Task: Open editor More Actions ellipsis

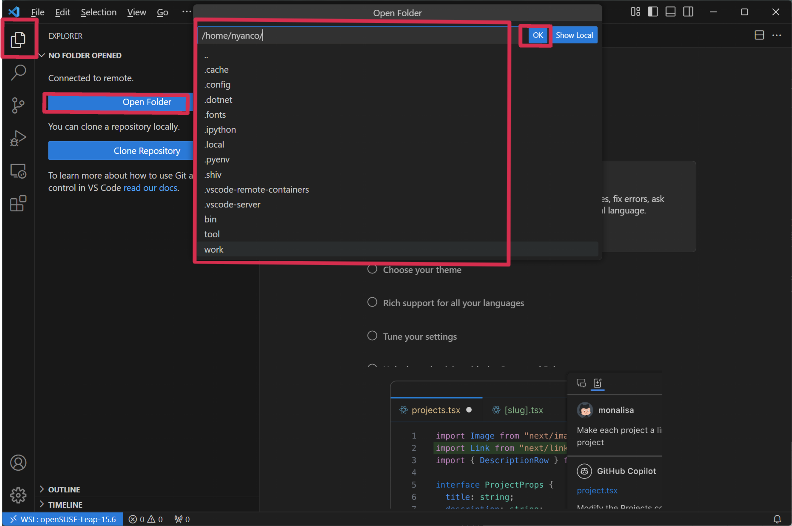Action: [777, 35]
